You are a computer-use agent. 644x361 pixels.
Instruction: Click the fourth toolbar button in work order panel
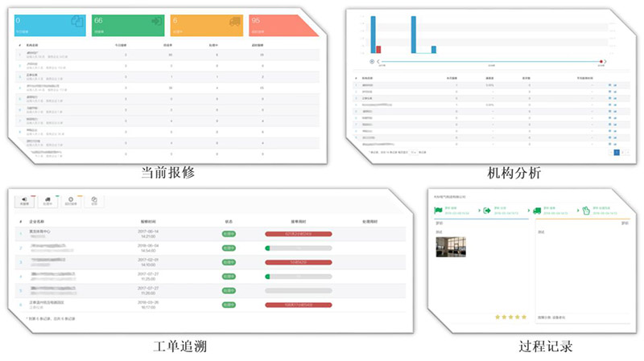point(94,201)
